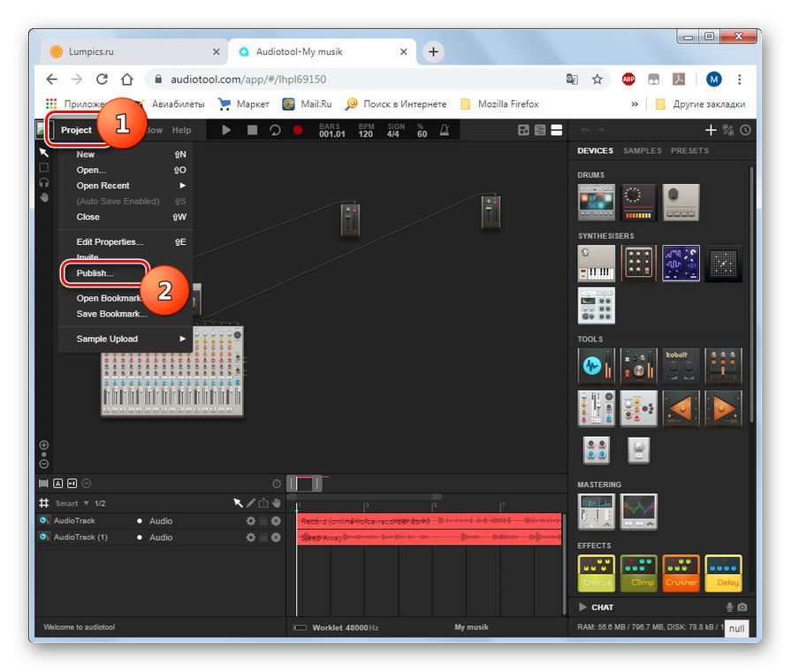Add the Chorus effect pedal
This screenshot has width=791, height=672.
point(597,573)
